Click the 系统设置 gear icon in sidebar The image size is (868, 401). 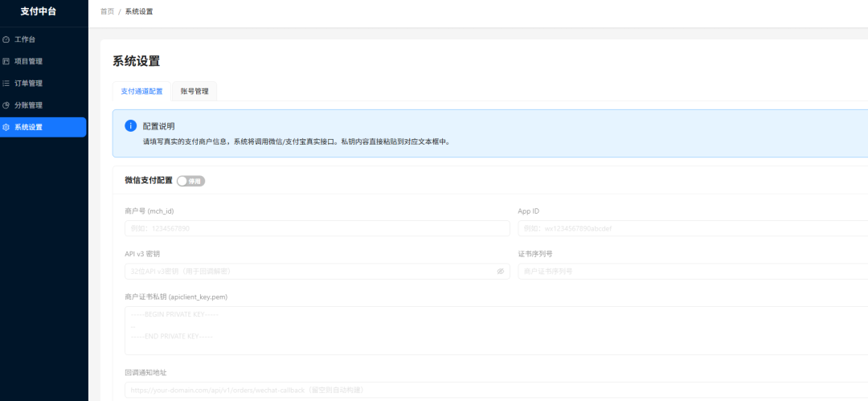click(x=6, y=128)
